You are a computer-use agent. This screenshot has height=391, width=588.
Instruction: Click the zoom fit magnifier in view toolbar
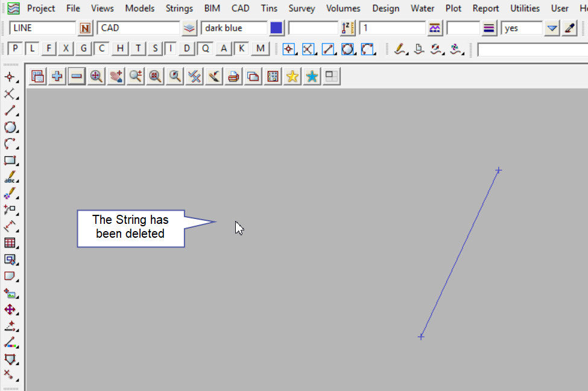pos(96,77)
